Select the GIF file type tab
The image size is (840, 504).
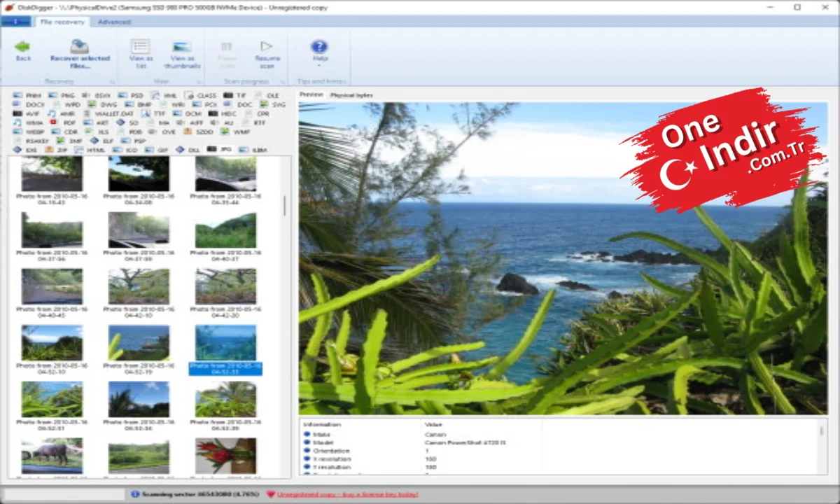coord(155,150)
